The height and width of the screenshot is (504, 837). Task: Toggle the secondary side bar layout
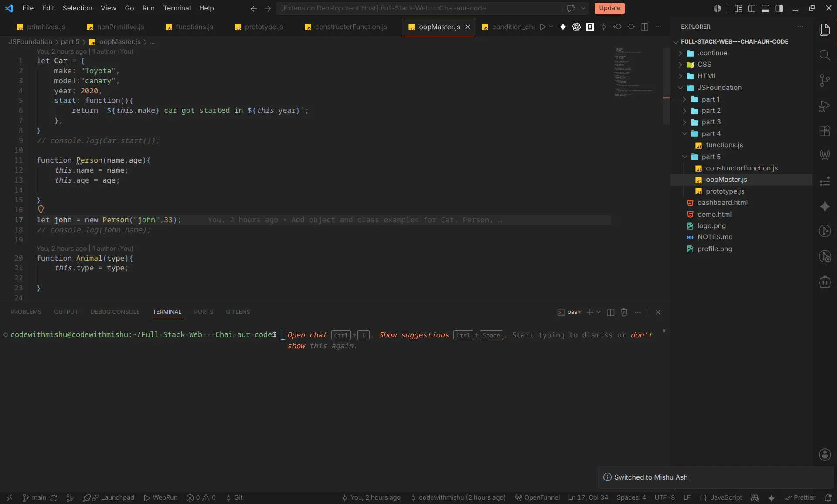click(x=779, y=8)
